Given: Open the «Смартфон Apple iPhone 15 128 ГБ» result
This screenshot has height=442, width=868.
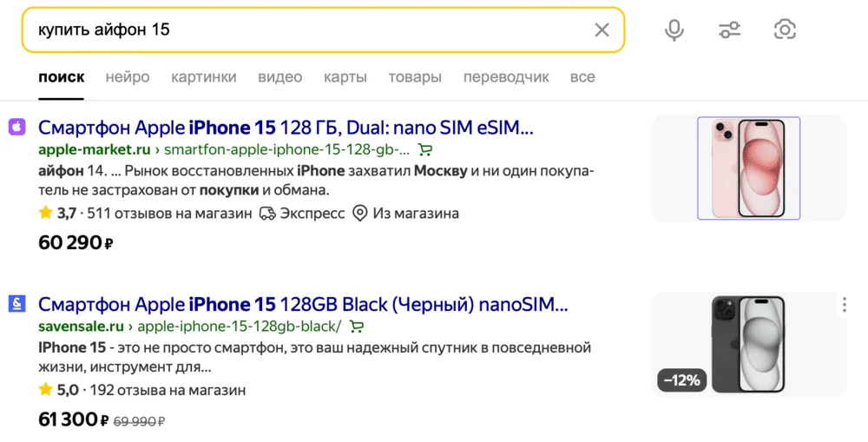Looking at the screenshot, I should [x=286, y=128].
